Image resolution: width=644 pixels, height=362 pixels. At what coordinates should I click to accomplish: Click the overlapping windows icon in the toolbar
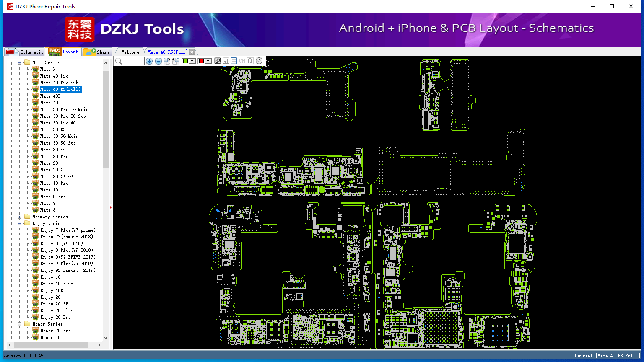point(218,61)
